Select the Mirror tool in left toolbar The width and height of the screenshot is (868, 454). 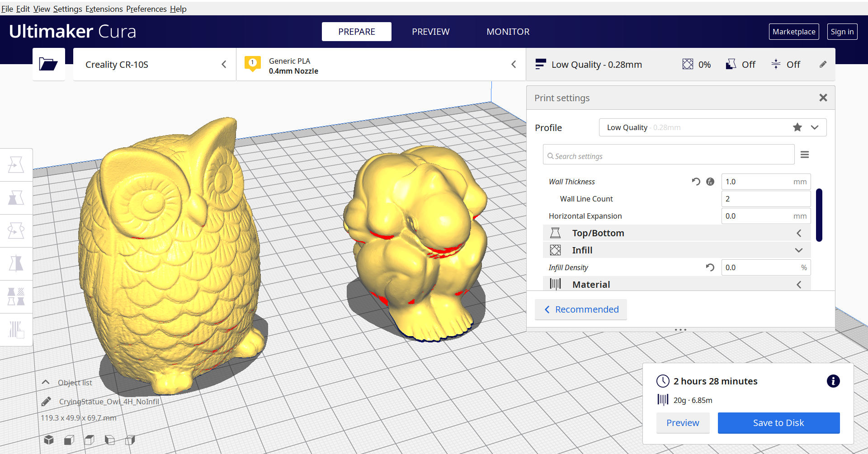point(16,263)
